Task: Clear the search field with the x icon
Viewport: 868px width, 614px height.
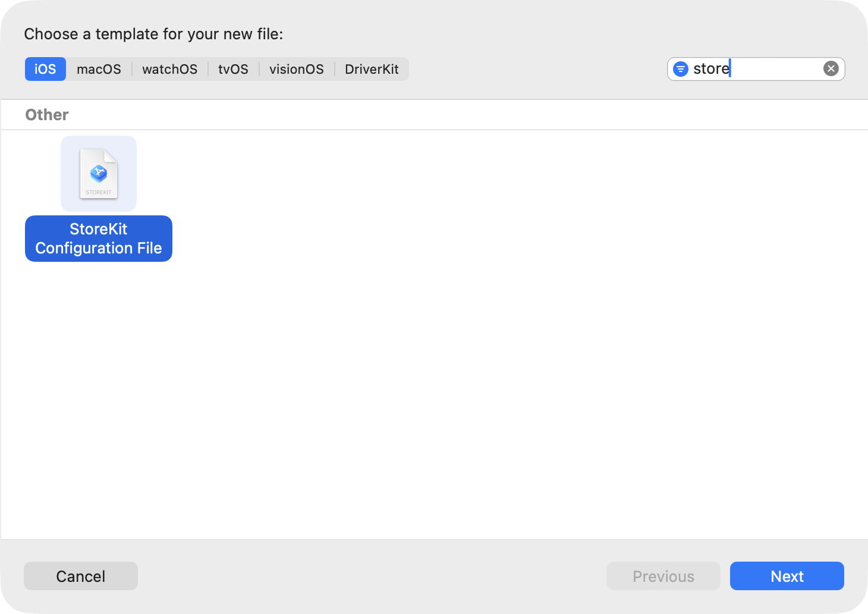Action: coord(830,68)
